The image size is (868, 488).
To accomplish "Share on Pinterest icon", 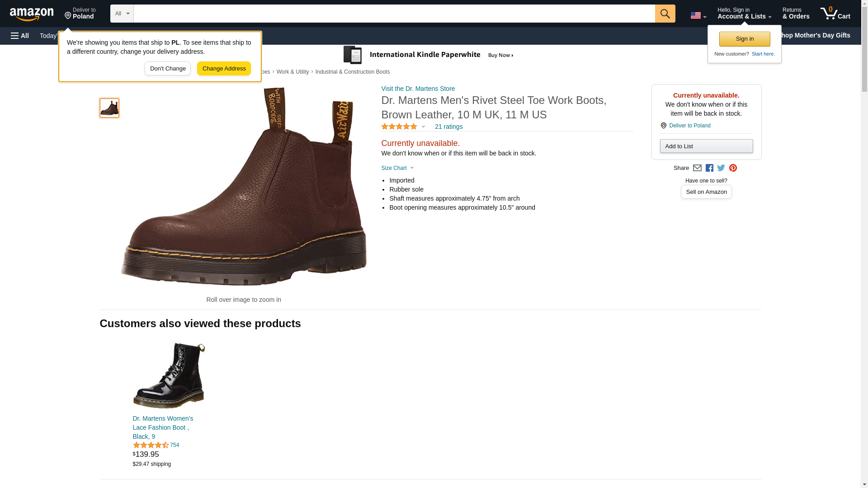I will [x=733, y=168].
